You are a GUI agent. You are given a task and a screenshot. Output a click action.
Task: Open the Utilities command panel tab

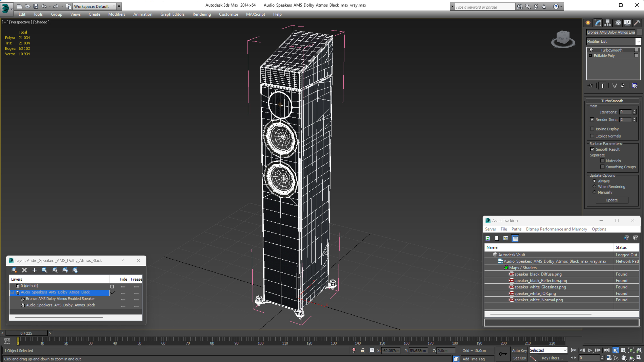click(x=637, y=23)
